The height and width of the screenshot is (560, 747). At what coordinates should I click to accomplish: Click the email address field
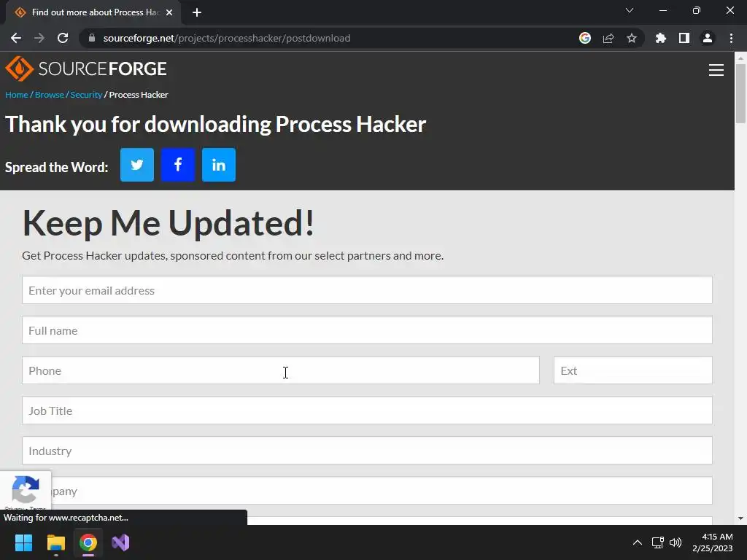click(x=367, y=290)
